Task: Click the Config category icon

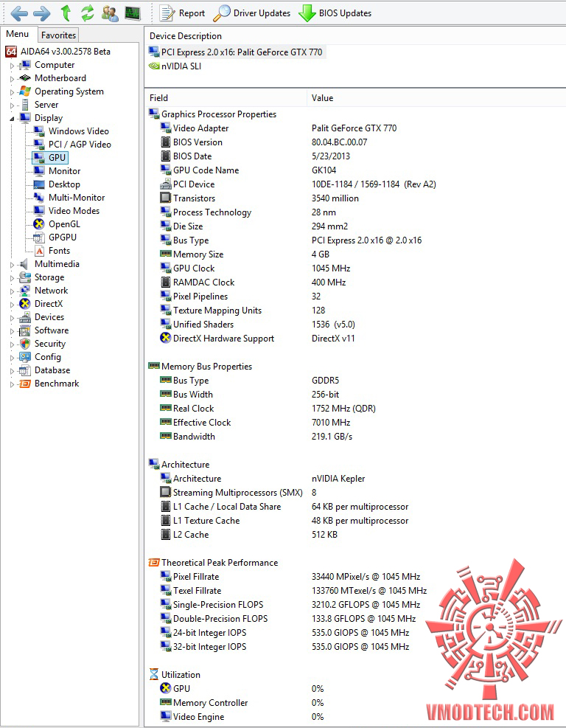Action: [25, 357]
